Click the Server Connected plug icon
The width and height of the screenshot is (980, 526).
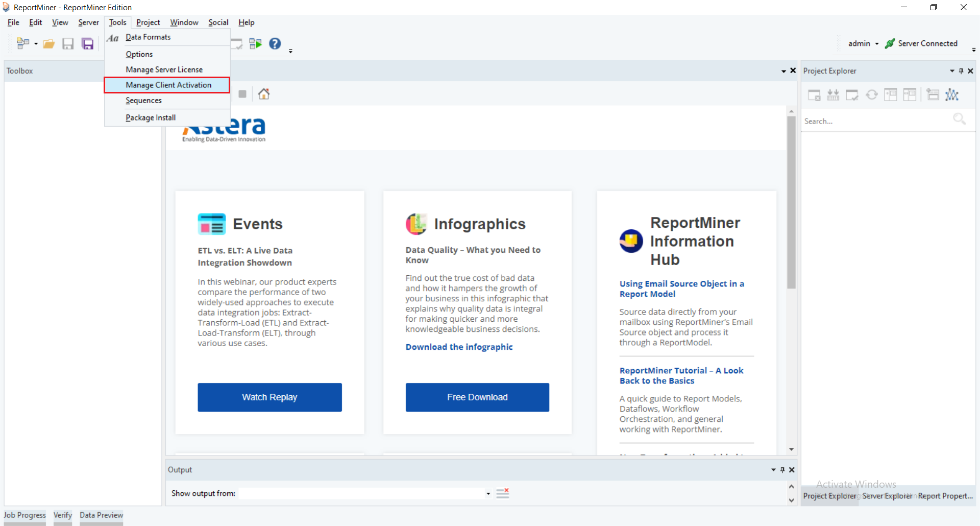(890, 44)
